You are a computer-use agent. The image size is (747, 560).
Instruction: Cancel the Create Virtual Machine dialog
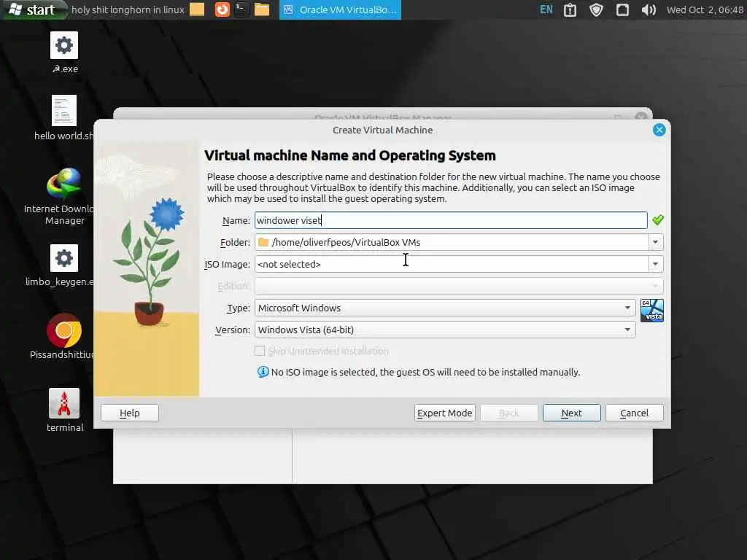pos(634,413)
